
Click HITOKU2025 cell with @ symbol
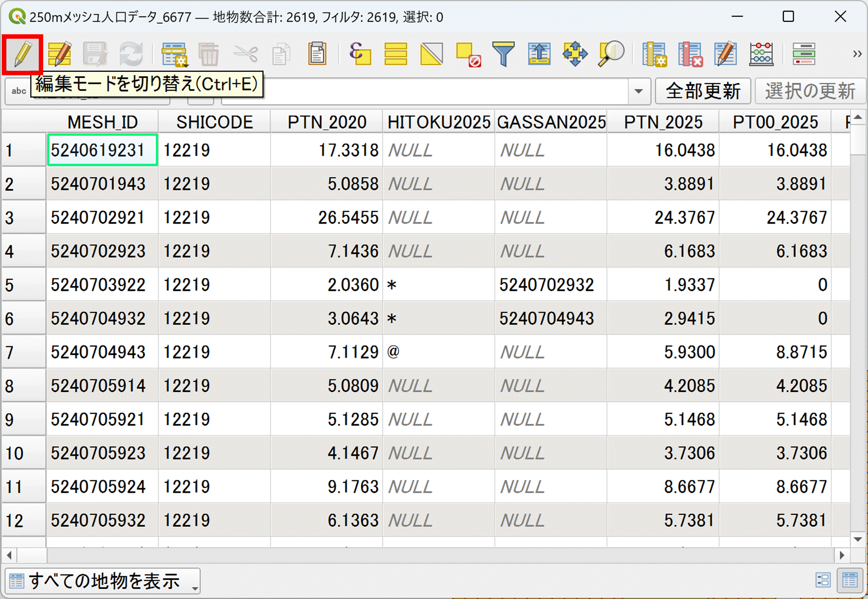[x=439, y=352]
